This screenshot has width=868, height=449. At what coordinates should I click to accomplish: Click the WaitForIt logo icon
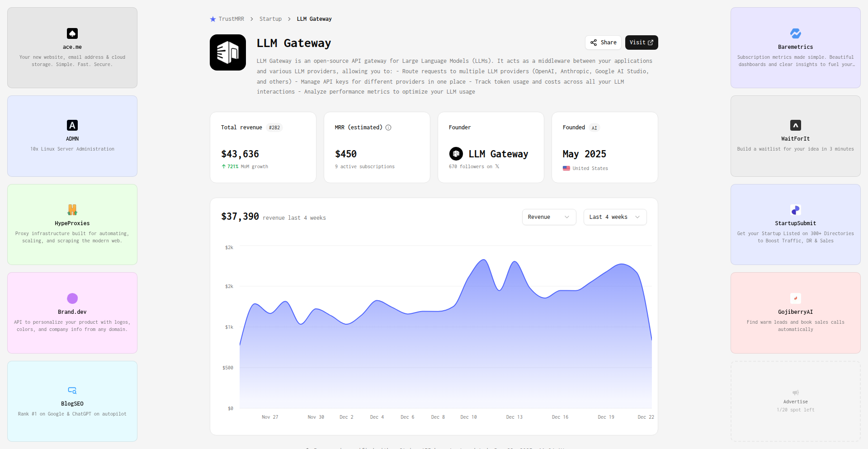tap(796, 125)
